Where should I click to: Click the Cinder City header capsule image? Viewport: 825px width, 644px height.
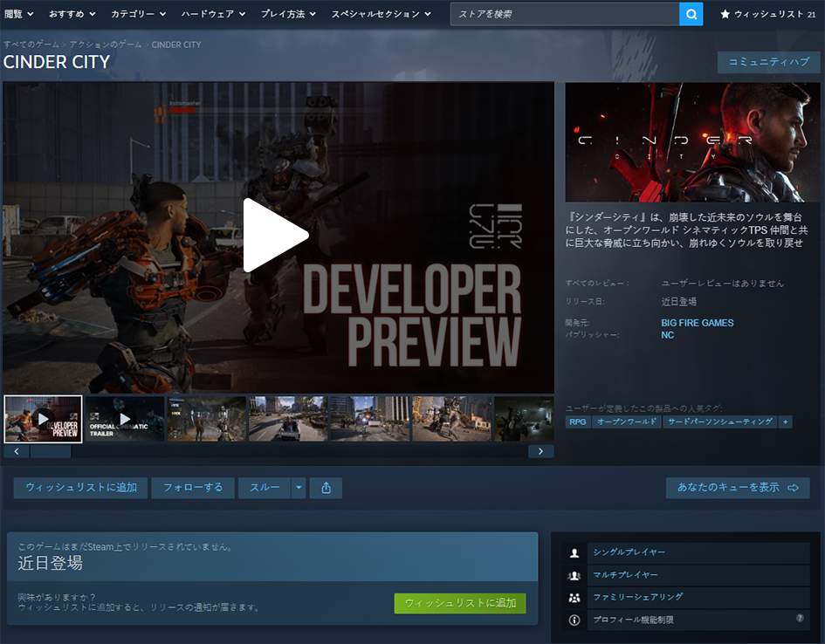[692, 142]
